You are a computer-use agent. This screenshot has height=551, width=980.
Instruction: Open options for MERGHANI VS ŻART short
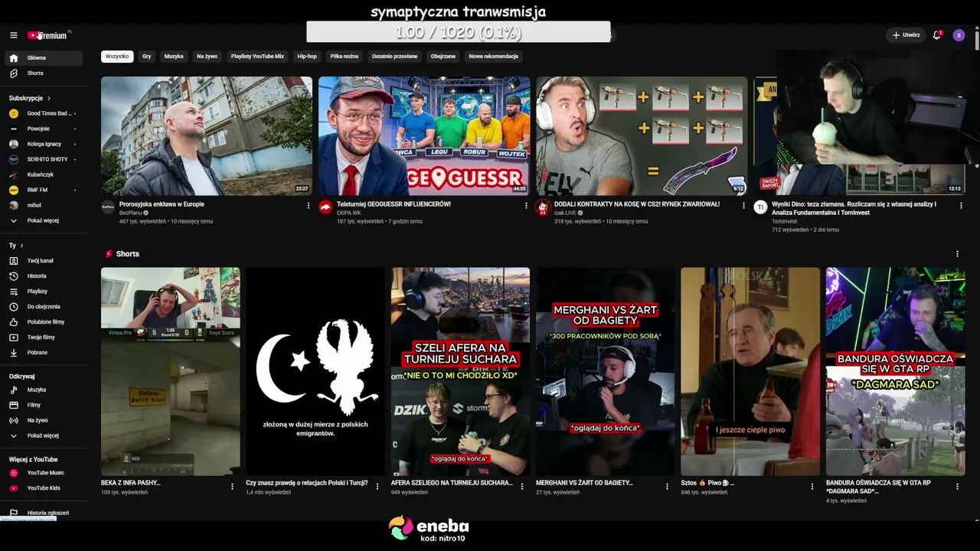[x=667, y=486]
